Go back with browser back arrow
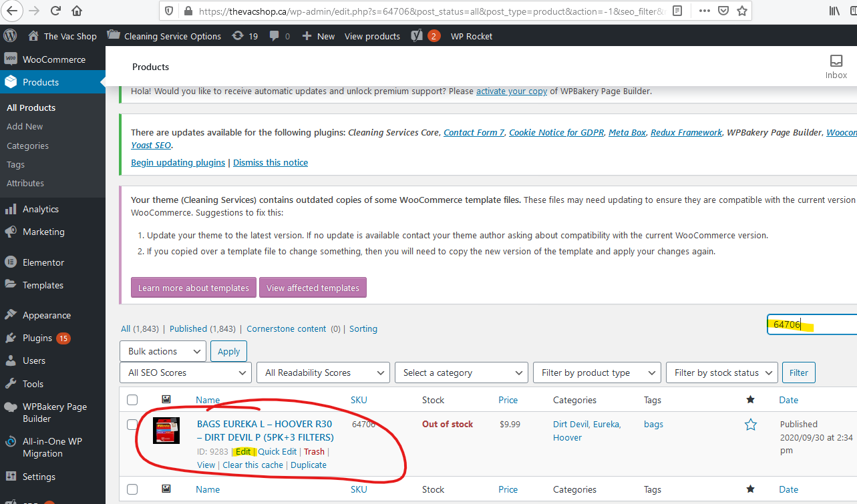This screenshot has width=857, height=504. (13, 11)
